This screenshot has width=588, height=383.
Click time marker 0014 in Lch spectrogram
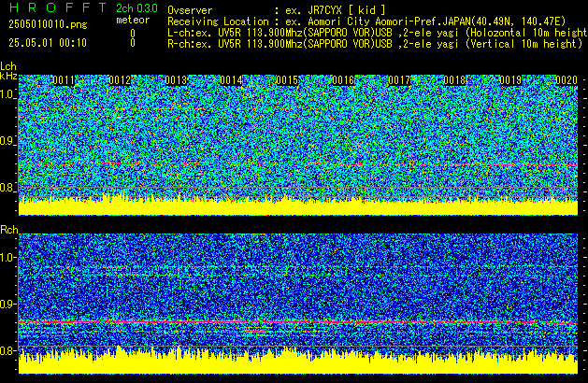point(232,80)
